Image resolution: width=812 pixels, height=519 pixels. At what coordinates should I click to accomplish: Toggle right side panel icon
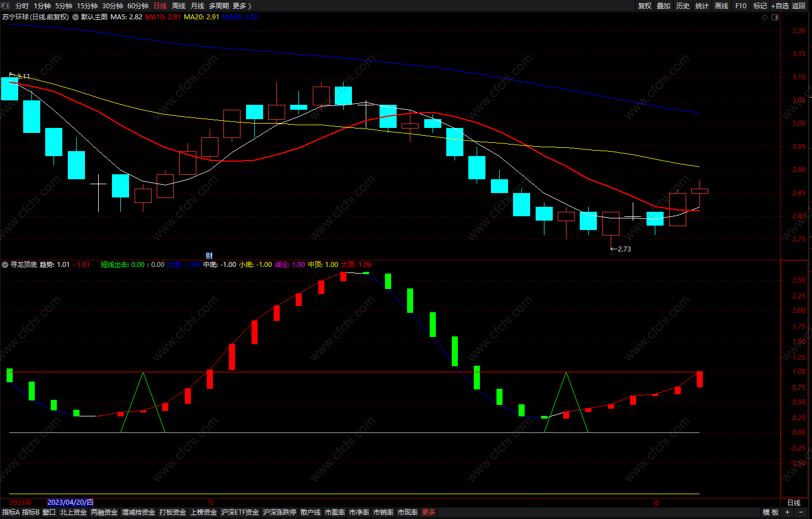click(775, 17)
